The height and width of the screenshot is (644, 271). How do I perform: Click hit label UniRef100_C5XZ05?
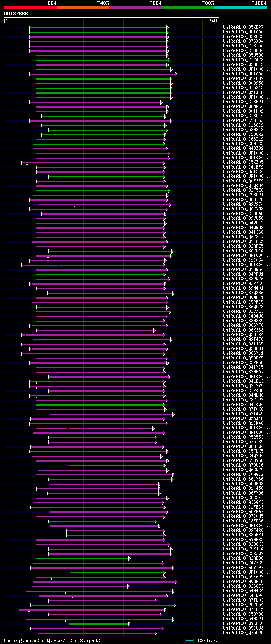[243, 163]
